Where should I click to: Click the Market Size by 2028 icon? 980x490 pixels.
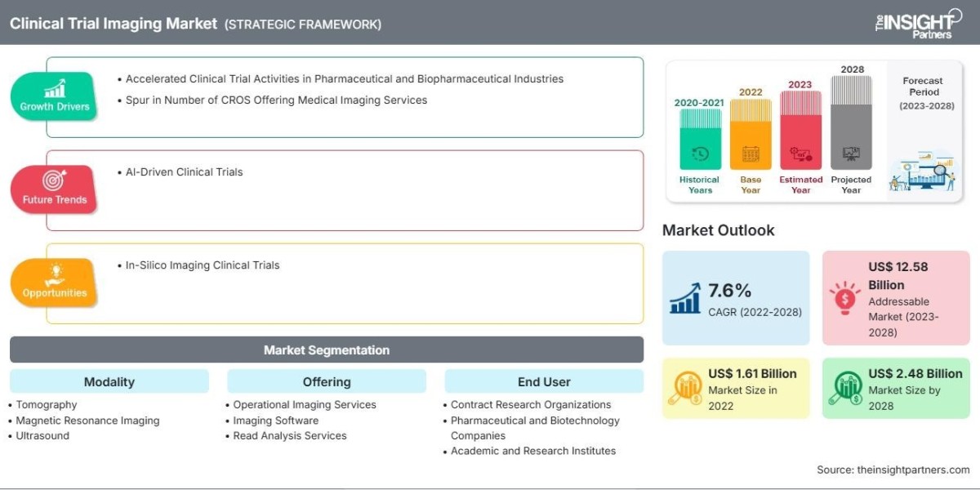click(x=844, y=388)
